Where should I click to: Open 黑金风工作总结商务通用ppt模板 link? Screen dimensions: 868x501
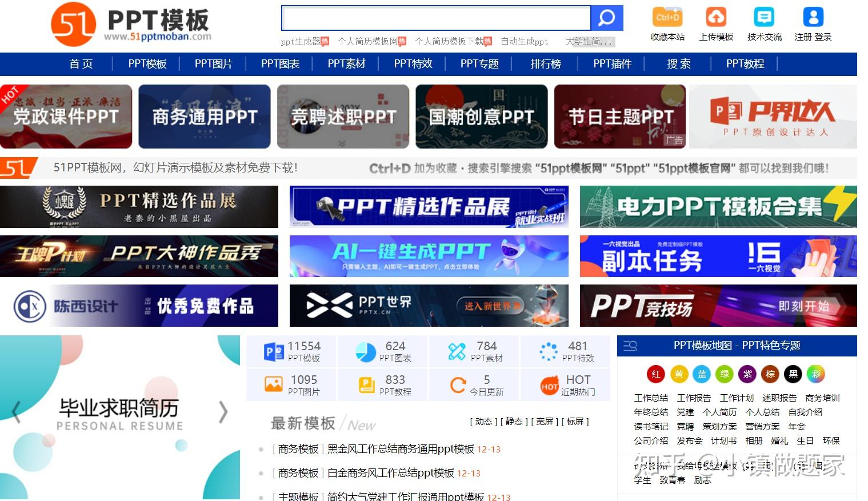tap(401, 449)
